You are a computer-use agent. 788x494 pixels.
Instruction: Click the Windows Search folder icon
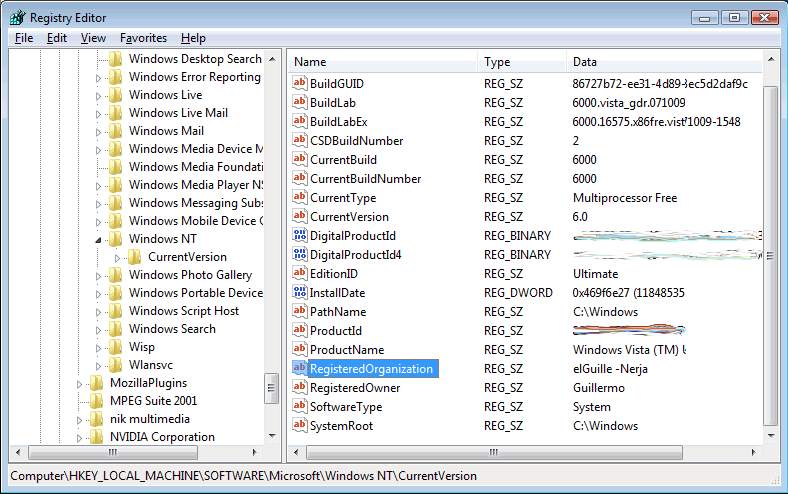116,329
